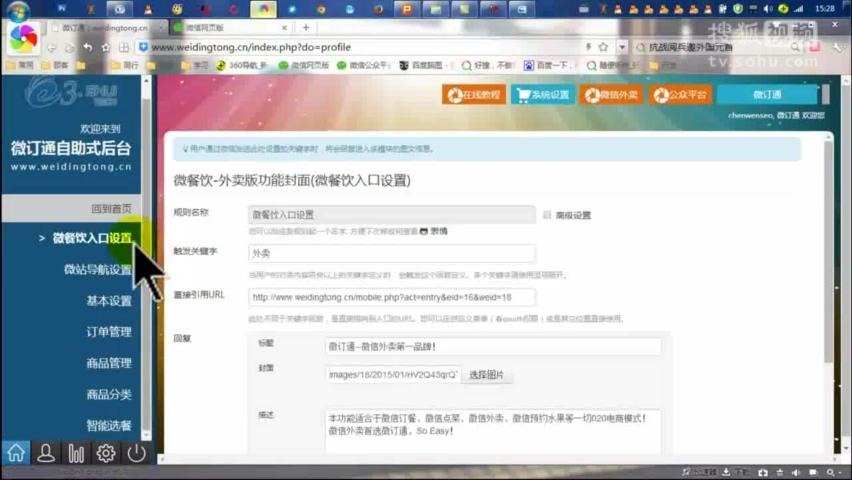Bookmark this page with the address bar star
852x480 pixels.
[x=603, y=47]
